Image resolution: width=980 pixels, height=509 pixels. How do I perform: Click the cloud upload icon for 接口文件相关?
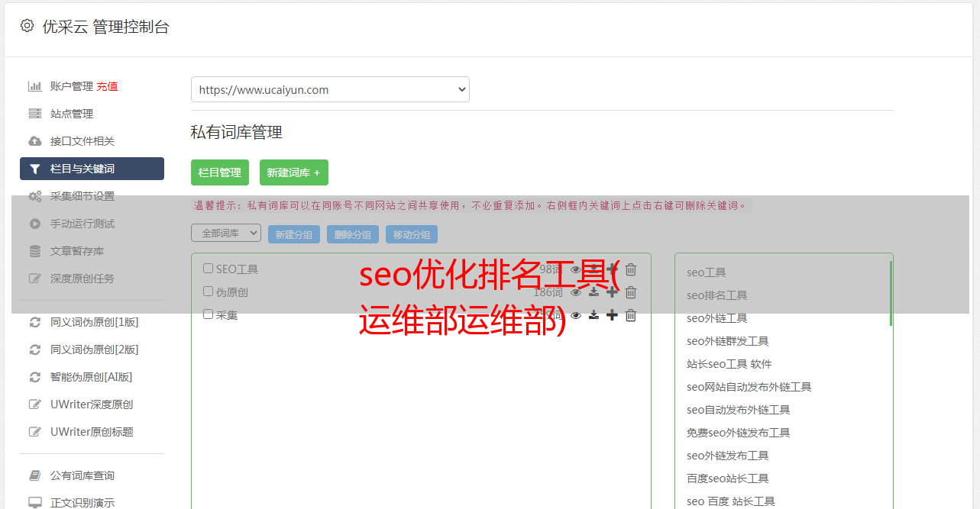(x=35, y=141)
